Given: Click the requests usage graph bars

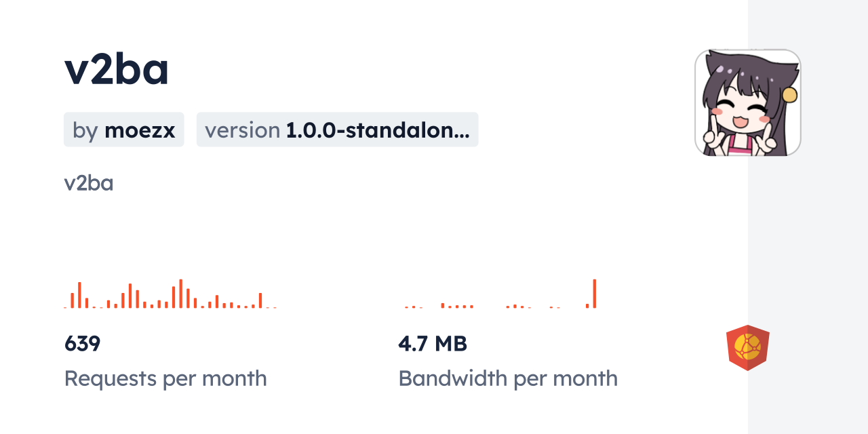Looking at the screenshot, I should point(170,295).
